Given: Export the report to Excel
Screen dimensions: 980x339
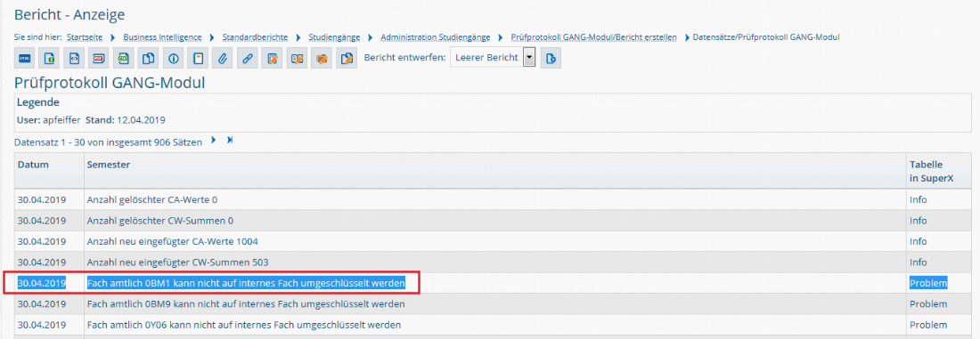Looking at the screenshot, I should click(x=49, y=58).
